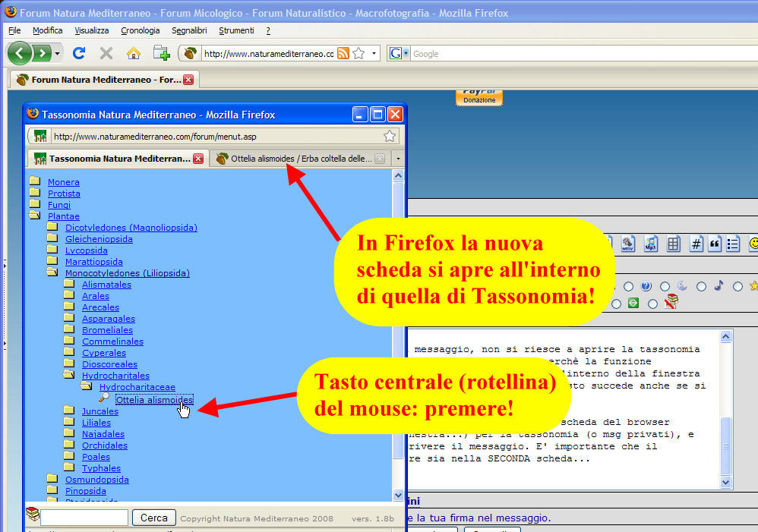Image resolution: width=758 pixels, height=532 pixels.
Task: Go back with the green Back arrow
Action: click(x=20, y=53)
